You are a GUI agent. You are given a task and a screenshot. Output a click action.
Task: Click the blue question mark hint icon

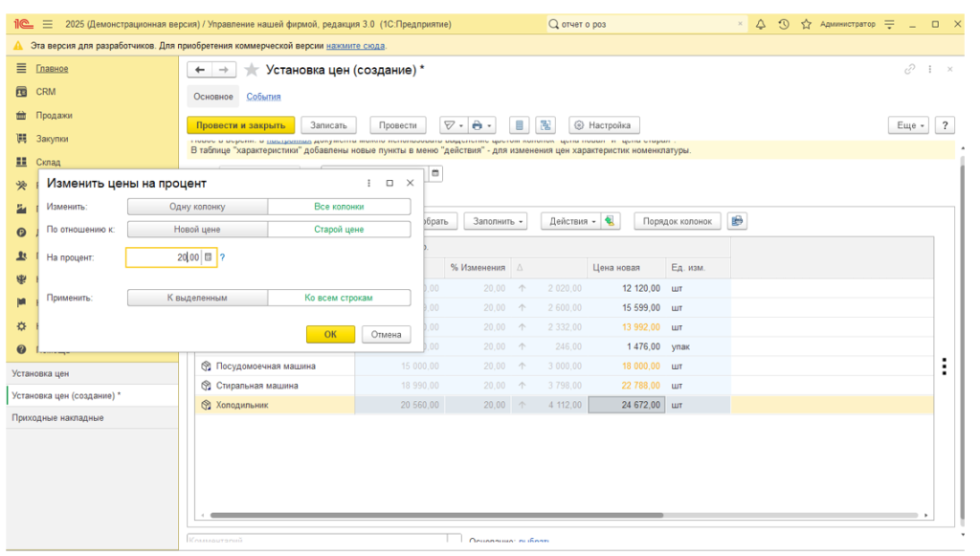tap(222, 257)
